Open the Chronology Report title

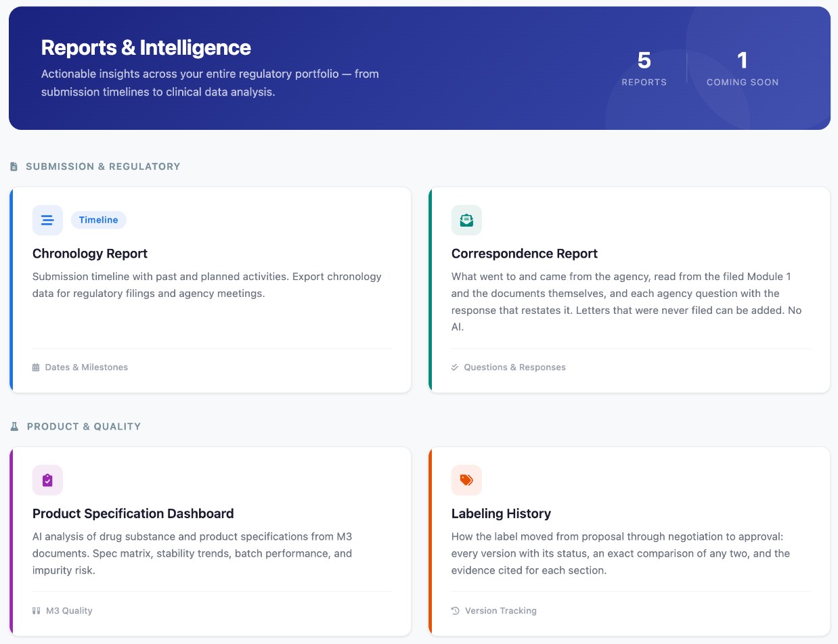click(90, 254)
